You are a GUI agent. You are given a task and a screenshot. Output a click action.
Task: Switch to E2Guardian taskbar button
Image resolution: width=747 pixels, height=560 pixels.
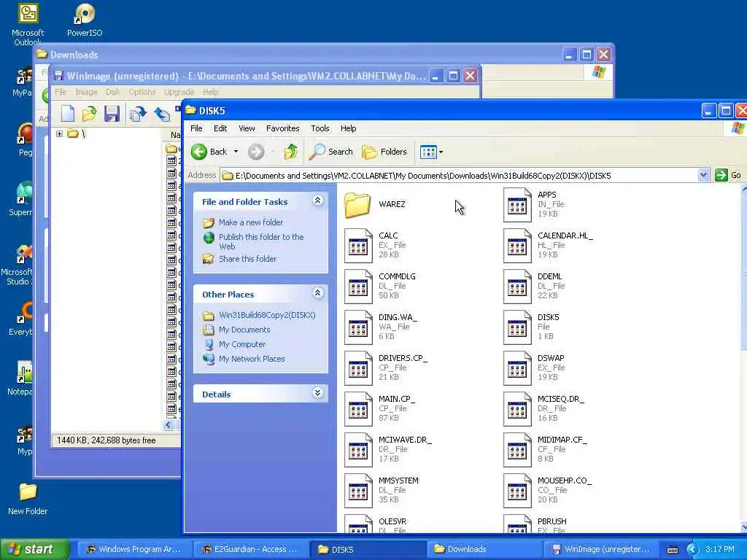250,549
